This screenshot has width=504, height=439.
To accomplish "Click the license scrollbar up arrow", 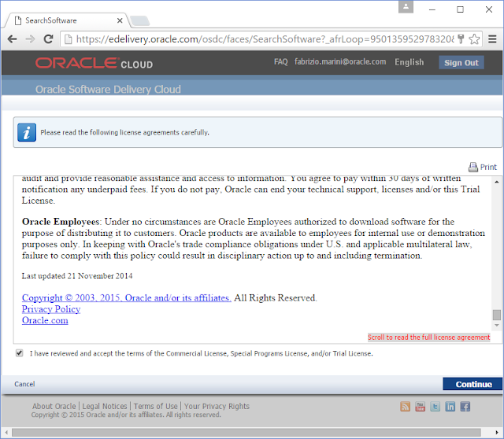I will point(497,182).
